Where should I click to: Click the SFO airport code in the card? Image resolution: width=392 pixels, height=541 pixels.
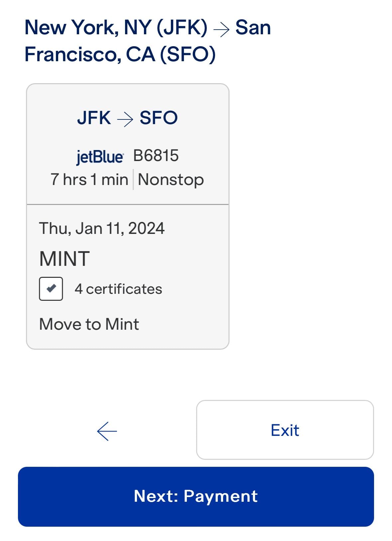[x=159, y=118]
